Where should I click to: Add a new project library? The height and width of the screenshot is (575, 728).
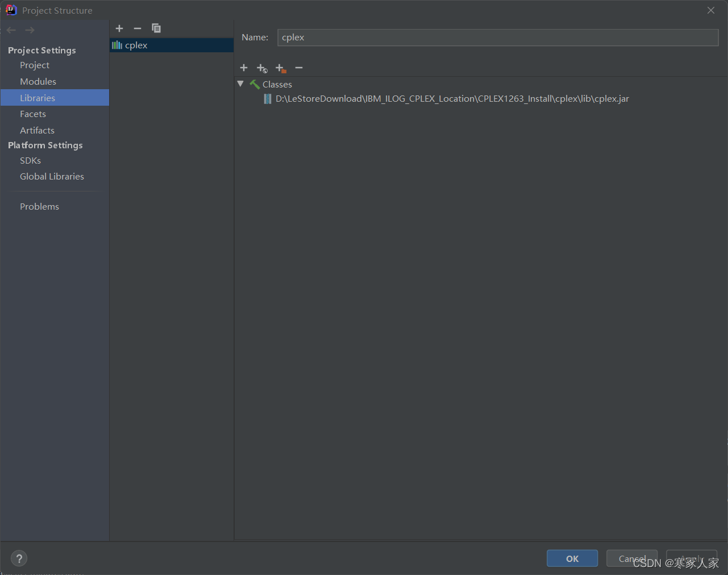(x=119, y=28)
